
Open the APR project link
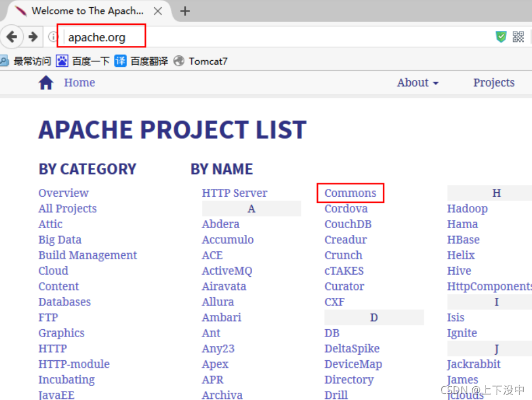point(213,380)
